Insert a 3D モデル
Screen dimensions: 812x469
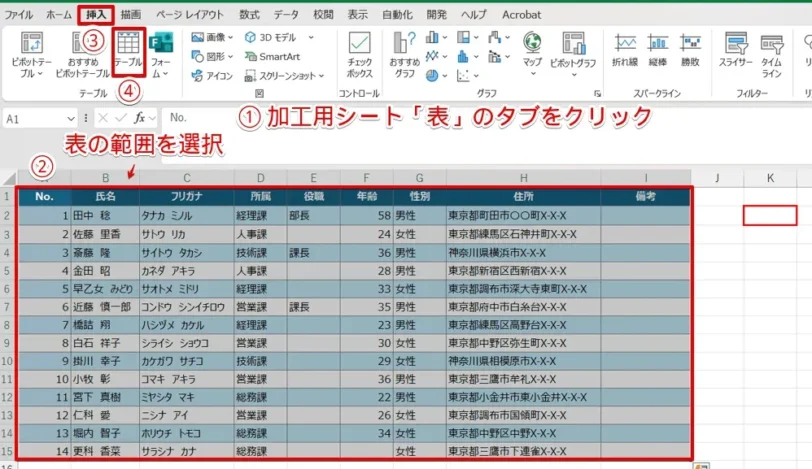270,37
